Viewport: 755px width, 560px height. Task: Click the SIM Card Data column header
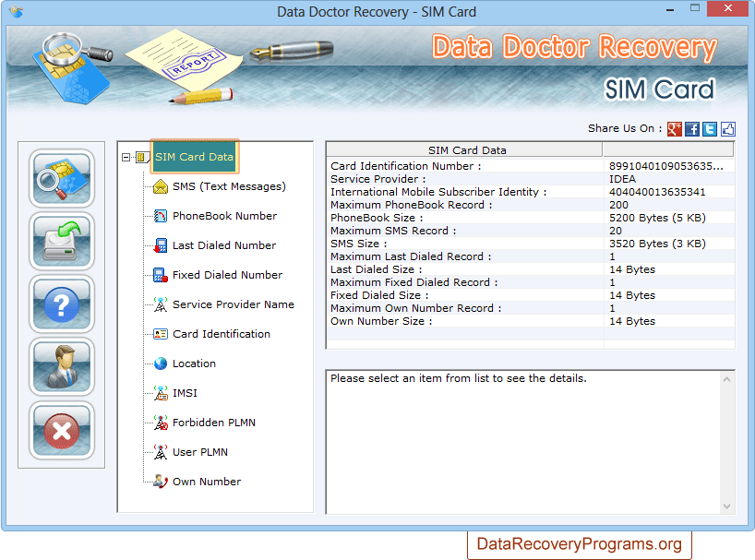(x=464, y=150)
